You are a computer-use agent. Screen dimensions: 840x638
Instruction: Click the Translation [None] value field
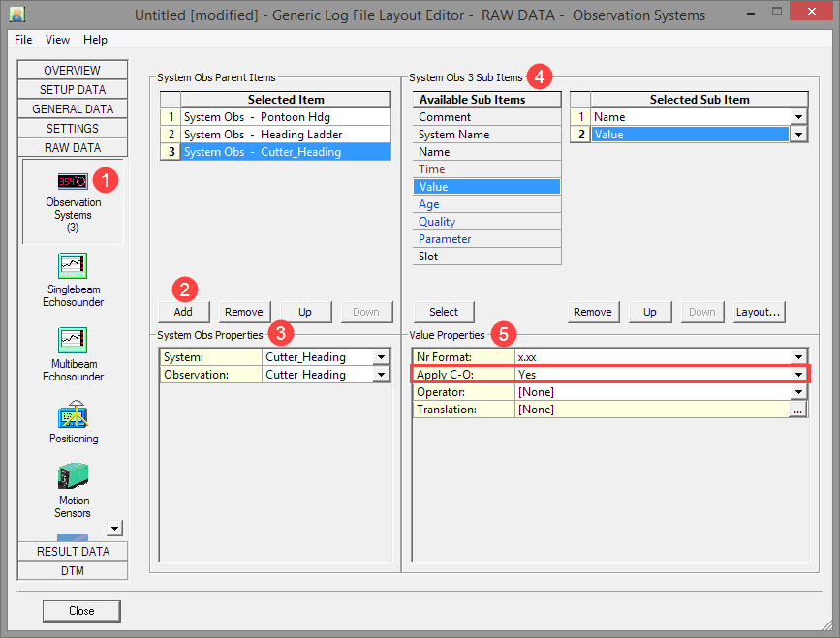point(652,410)
